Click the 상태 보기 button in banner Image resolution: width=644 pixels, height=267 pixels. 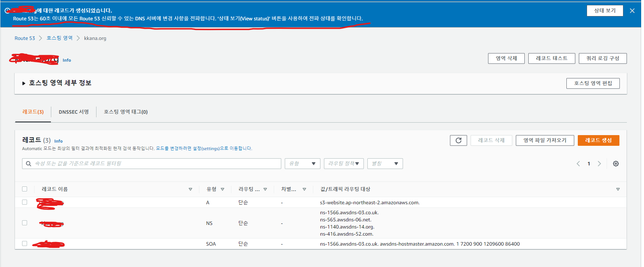(605, 11)
